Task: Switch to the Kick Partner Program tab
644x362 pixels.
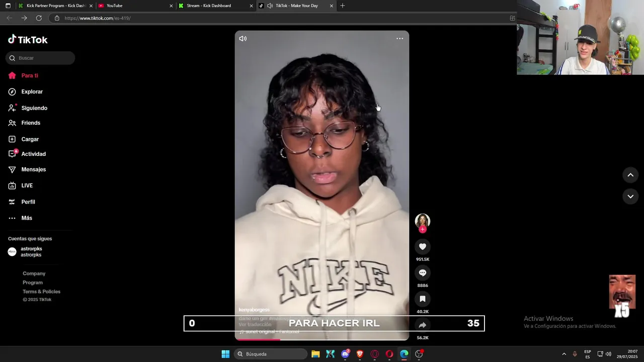Action: [x=56, y=6]
